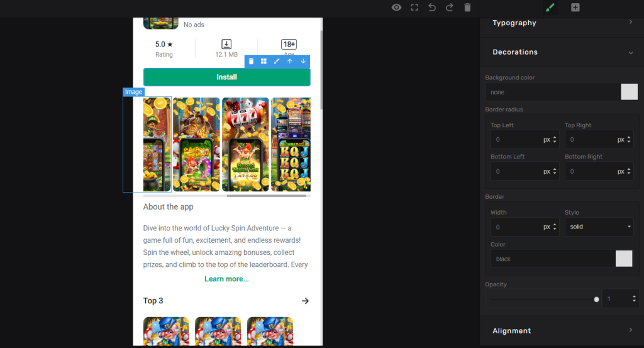Clear the canvas with the top trash icon

click(x=467, y=8)
